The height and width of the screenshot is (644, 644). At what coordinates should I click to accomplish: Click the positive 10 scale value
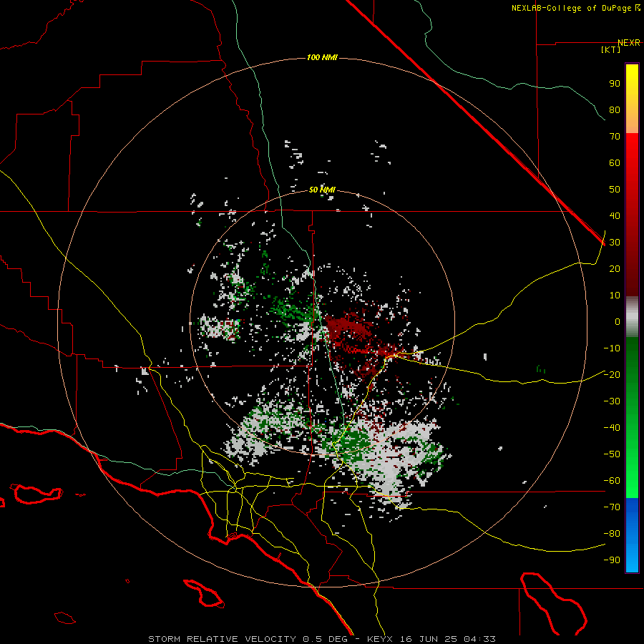coord(615,296)
